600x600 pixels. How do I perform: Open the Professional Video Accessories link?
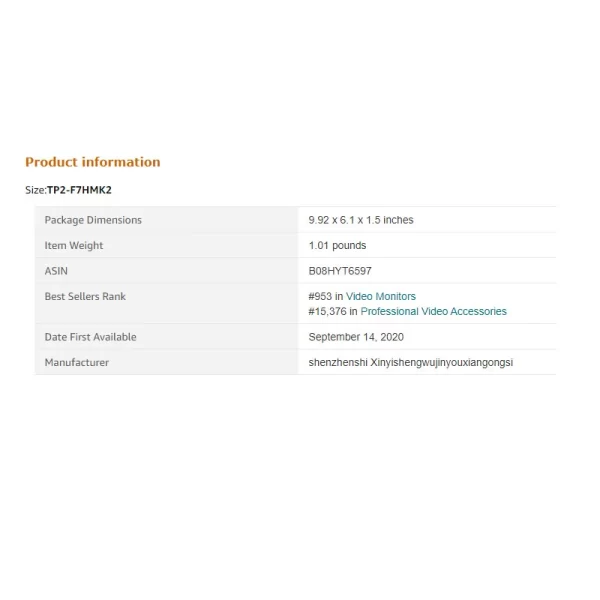point(434,312)
